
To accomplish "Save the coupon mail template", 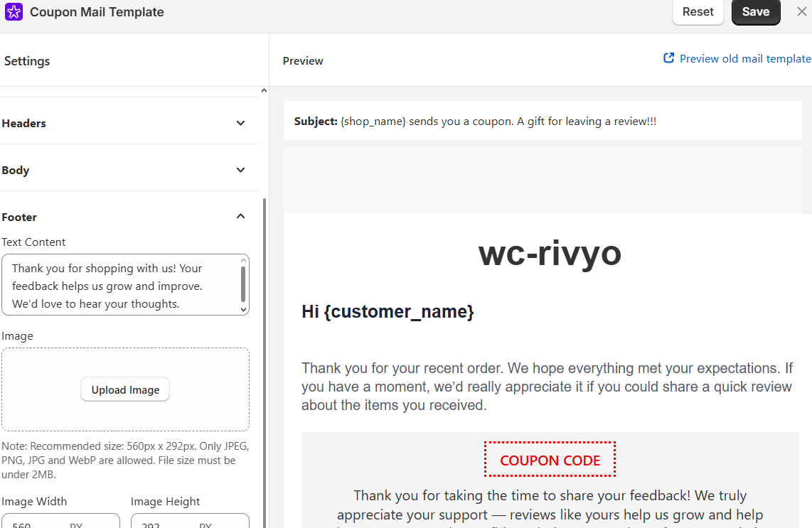I will [x=756, y=11].
